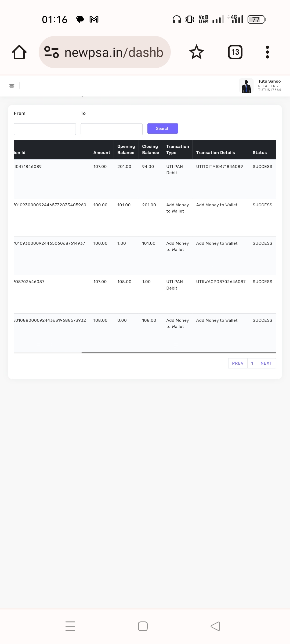Click the table horizontal scrollbar
The image size is (290, 644).
point(179,353)
